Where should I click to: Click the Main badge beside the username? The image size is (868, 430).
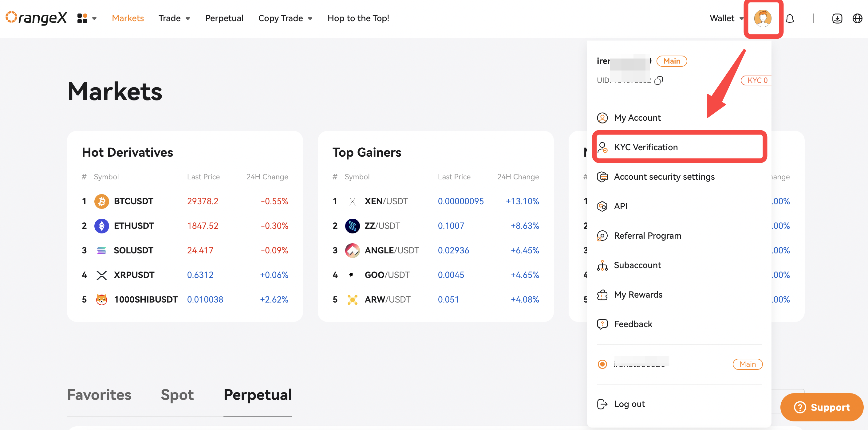[672, 61]
